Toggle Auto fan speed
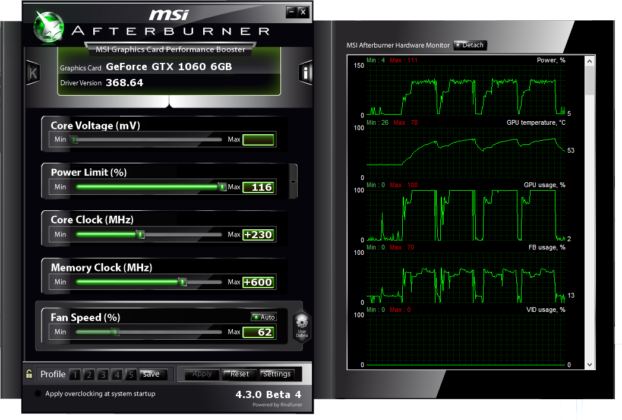 click(x=263, y=317)
